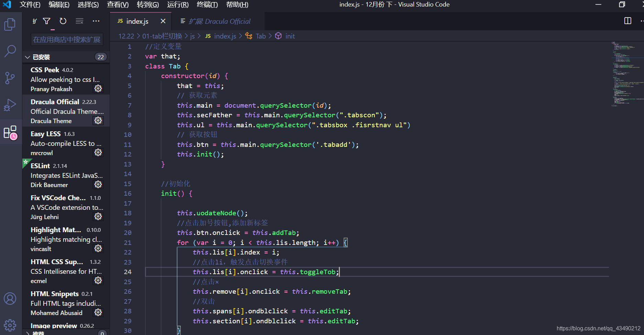Close the index.js editor tab

point(163,21)
